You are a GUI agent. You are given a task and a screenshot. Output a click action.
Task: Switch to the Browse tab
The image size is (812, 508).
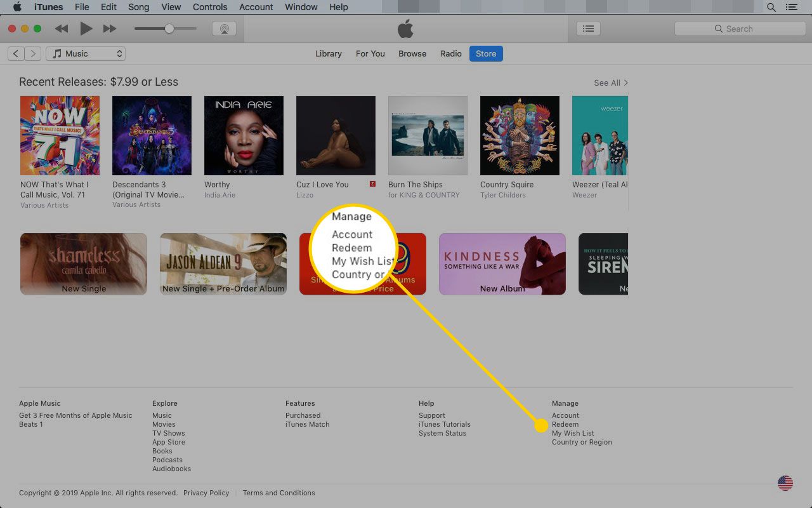[412, 54]
